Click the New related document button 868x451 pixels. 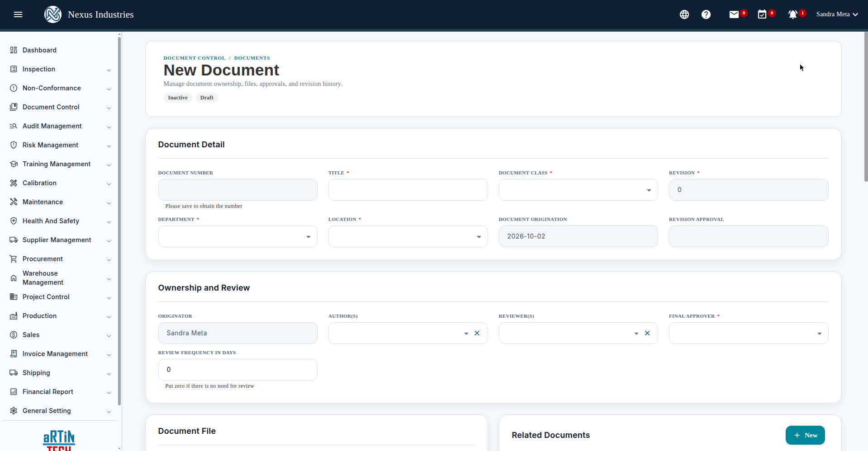805,435
